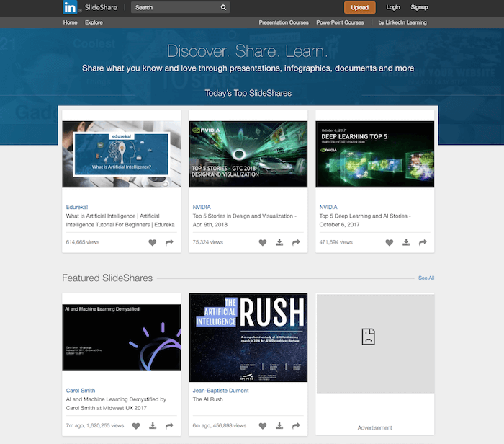Click the search magnifier icon
504x444 pixels.
[x=223, y=7]
